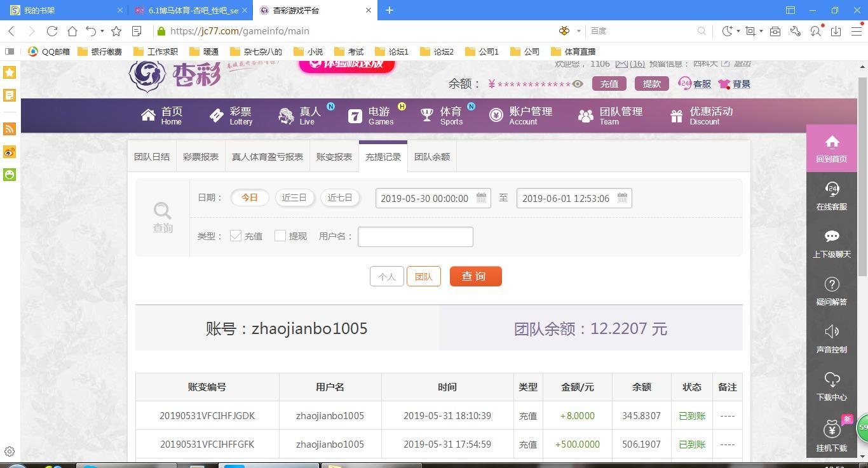Open 上下级聊天 chat bubble icon
Image resolution: width=868 pixels, height=468 pixels.
tap(831, 237)
